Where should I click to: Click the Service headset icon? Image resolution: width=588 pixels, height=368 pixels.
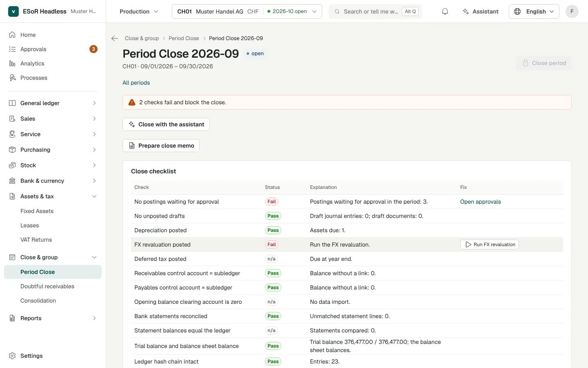tap(12, 134)
